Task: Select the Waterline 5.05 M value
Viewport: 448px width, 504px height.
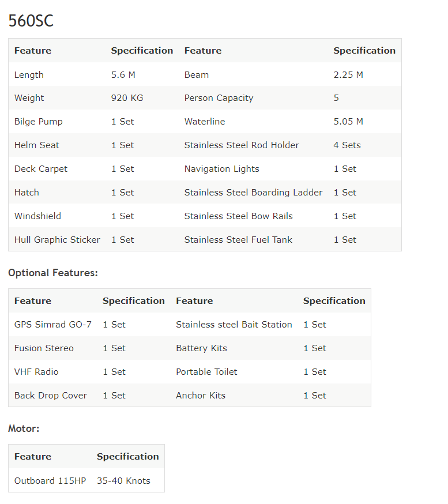Action: coord(348,122)
